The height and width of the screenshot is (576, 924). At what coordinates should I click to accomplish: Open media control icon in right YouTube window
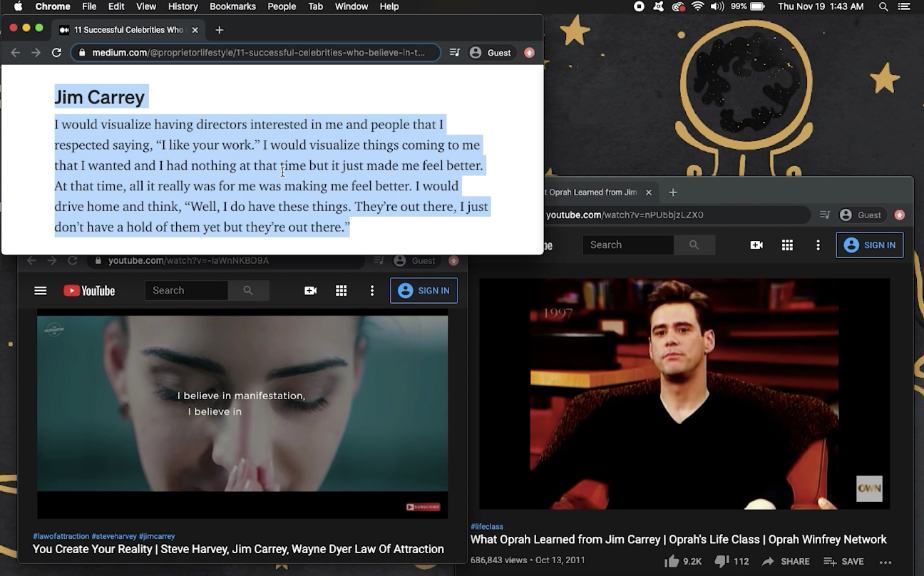(x=825, y=215)
